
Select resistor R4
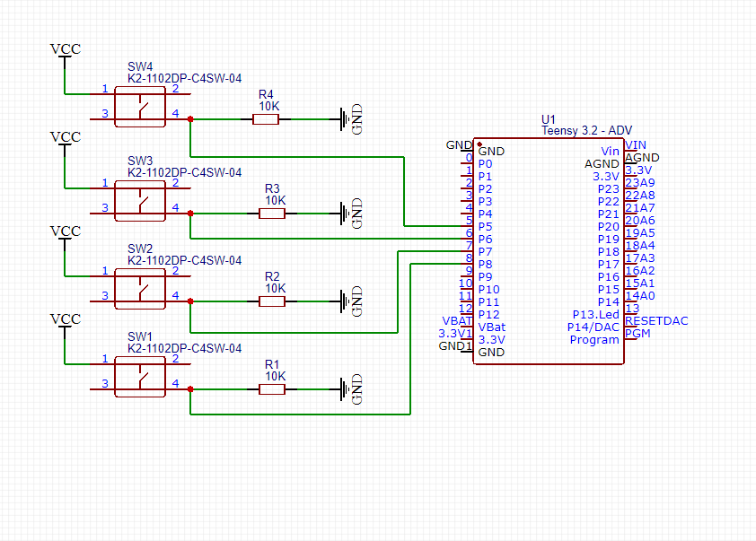267,118
